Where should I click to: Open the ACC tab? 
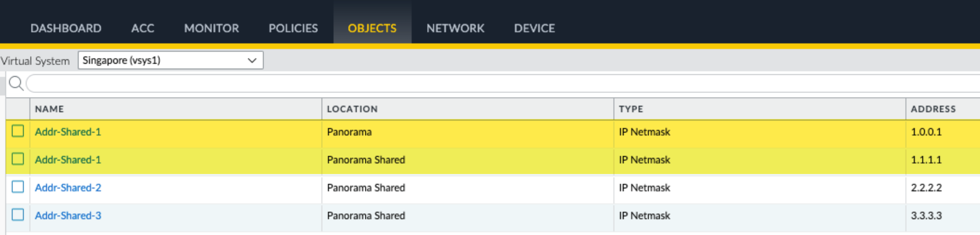tap(143, 28)
